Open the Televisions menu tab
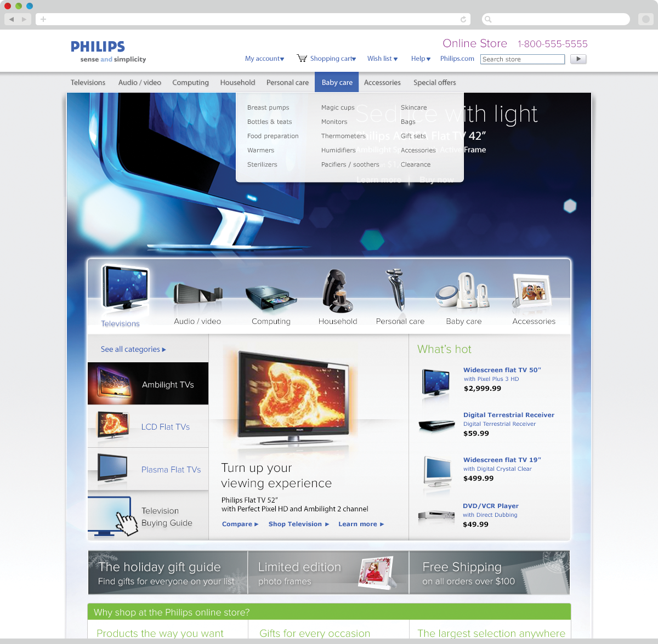 (x=88, y=82)
